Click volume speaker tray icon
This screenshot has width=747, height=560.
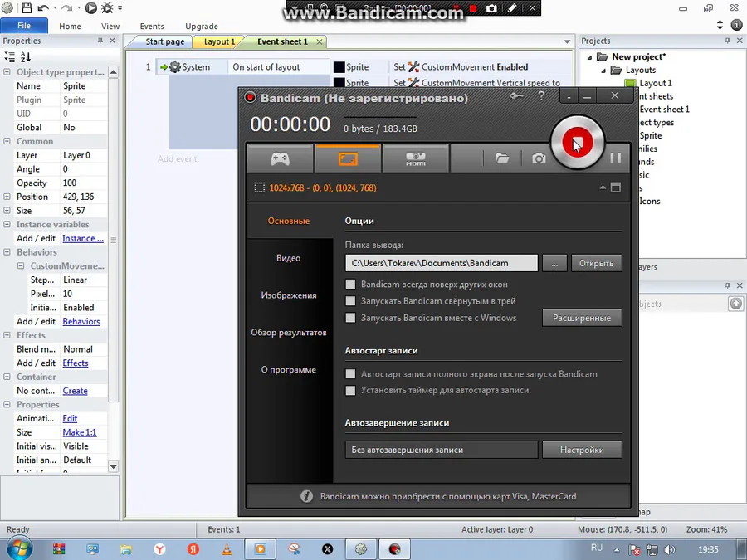pos(669,549)
